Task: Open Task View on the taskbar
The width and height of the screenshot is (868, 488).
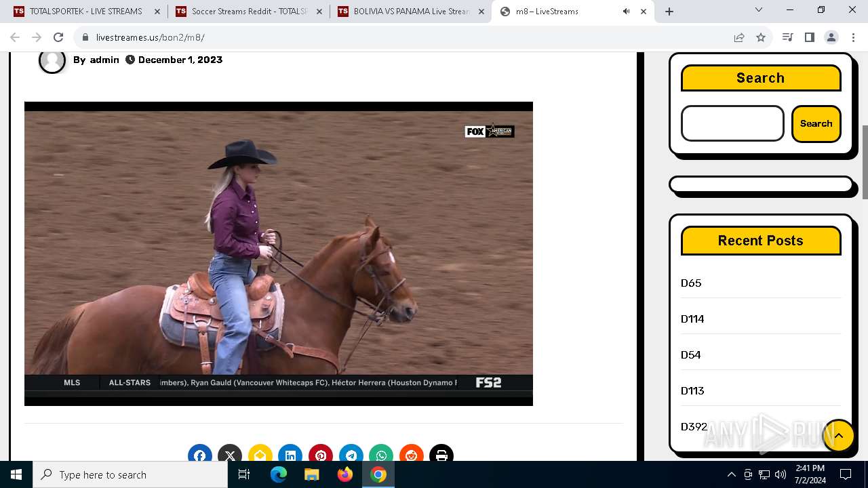Action: point(244,474)
